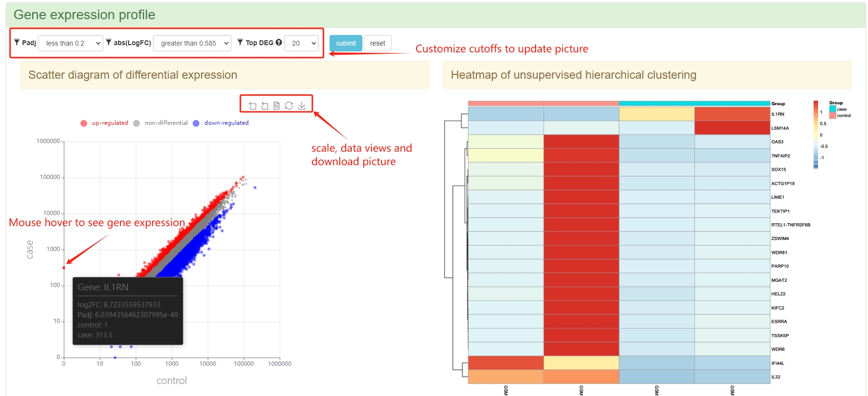Screen dimensions: 868x396
Task: Click 'Scatter diagram of differential expression' heading
Action: tap(133, 75)
